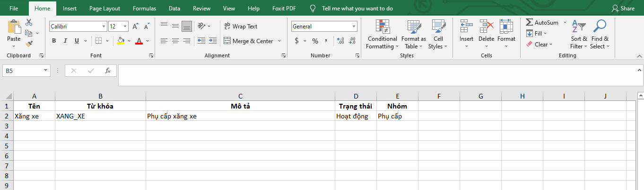
Task: Click the Format Painter brush icon
Action: 29,44
